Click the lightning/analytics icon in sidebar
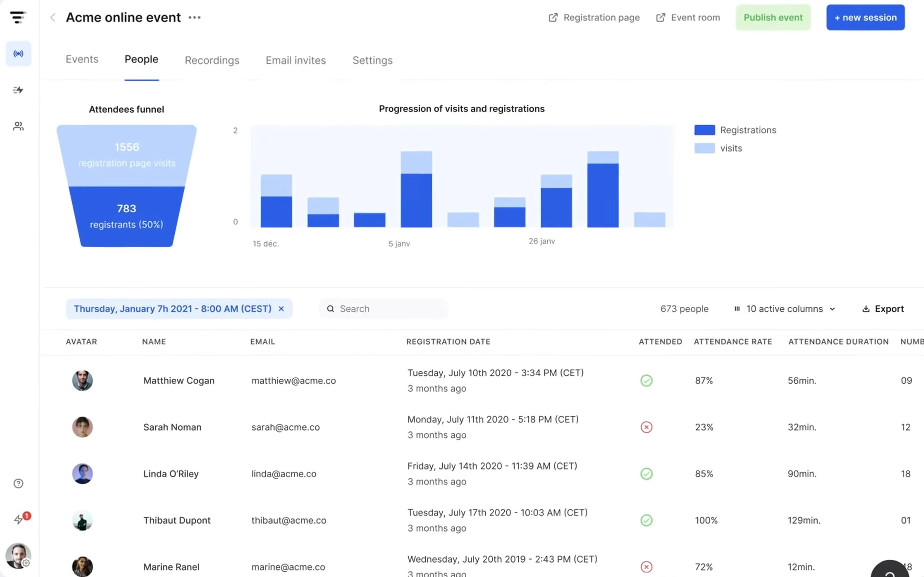This screenshot has height=577, width=924. tap(17, 90)
